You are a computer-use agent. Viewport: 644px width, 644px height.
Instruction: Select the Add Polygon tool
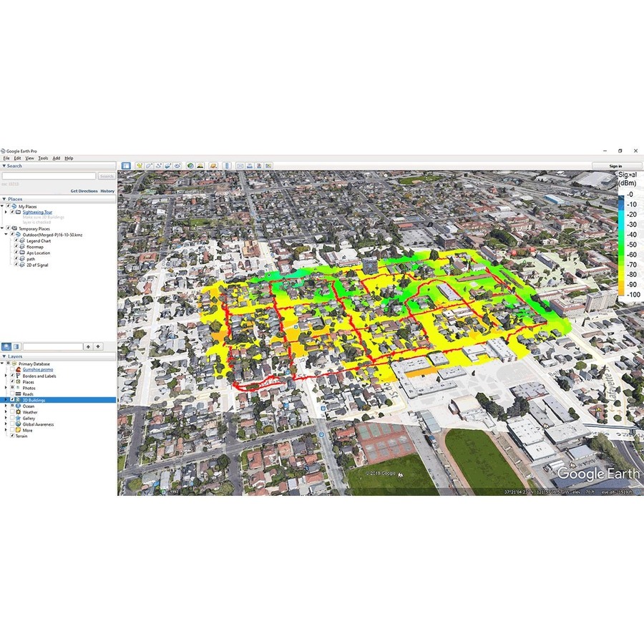(x=149, y=165)
